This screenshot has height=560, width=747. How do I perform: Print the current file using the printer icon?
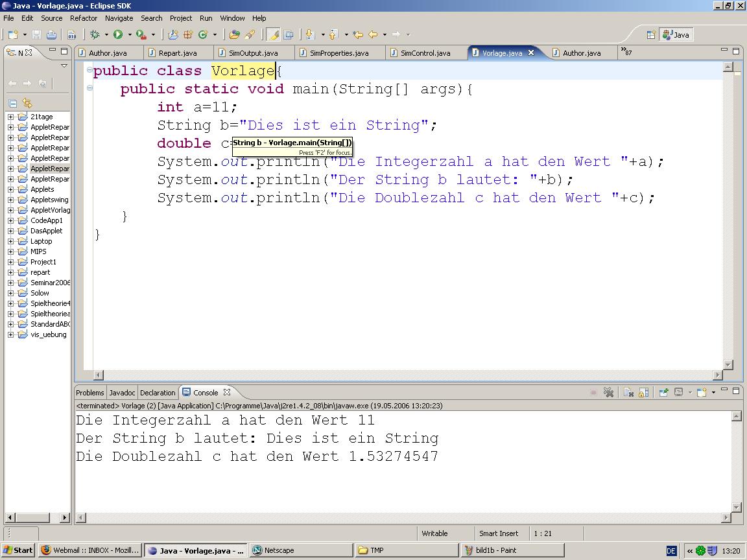tap(51, 34)
